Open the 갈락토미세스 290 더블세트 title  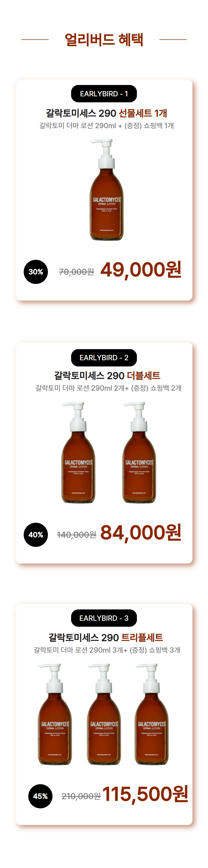(107, 375)
